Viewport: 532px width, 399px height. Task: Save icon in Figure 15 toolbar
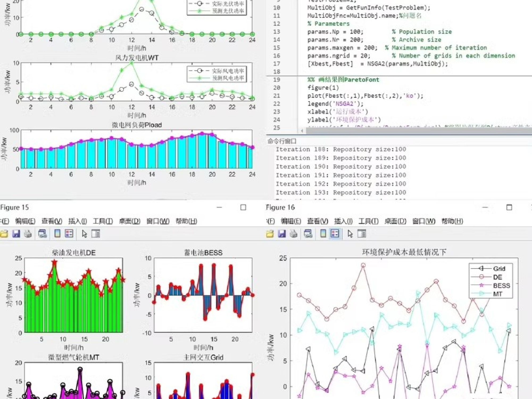16,234
